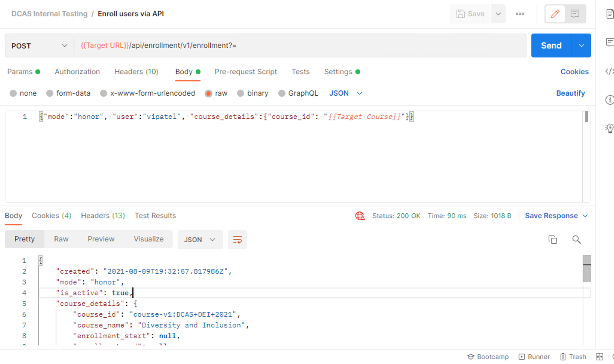Expand the Send button dropdown arrow

(x=581, y=45)
